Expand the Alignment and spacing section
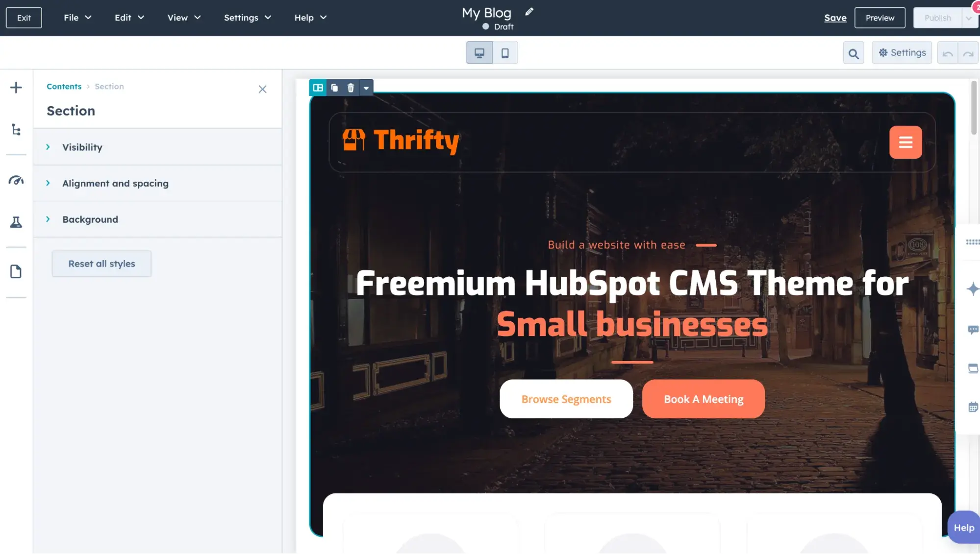Image resolution: width=980 pixels, height=554 pixels. tap(115, 182)
